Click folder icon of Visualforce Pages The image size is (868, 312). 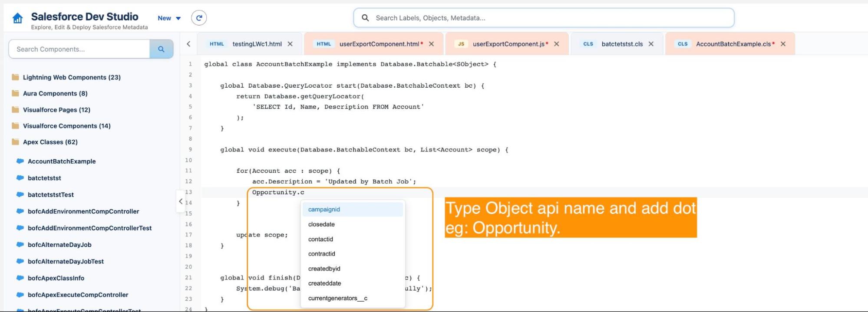coord(16,110)
